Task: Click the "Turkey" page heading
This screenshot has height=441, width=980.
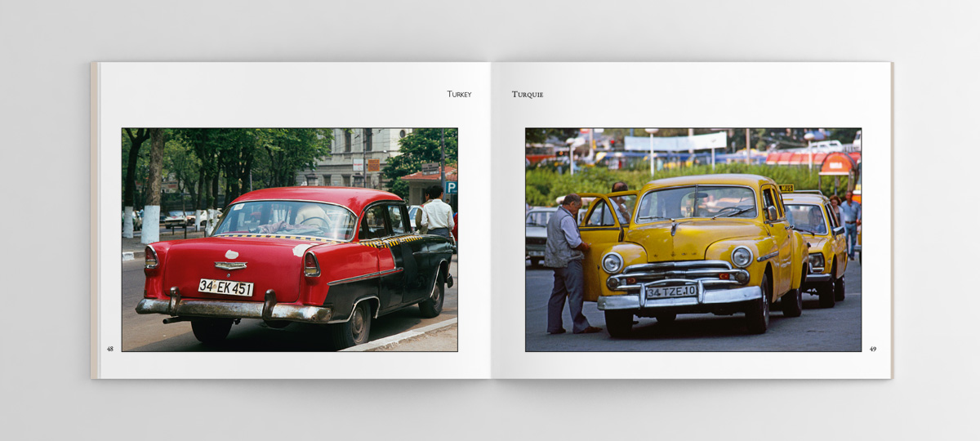Action: 459,95
